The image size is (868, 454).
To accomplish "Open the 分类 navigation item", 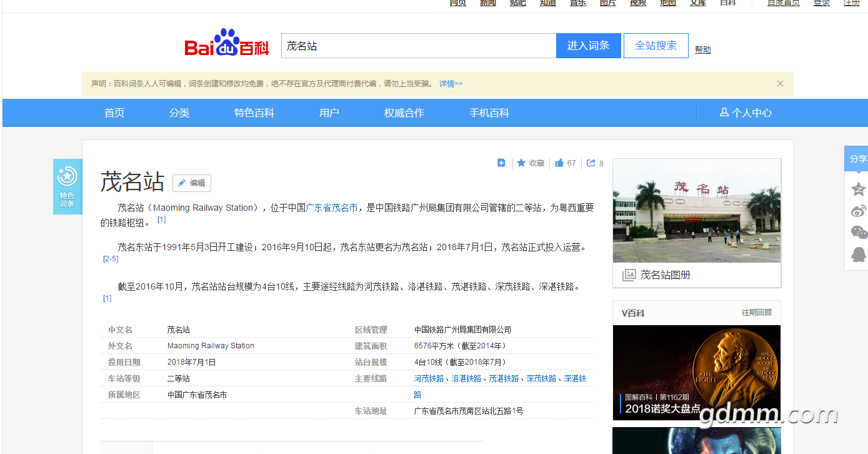I will 179,113.
